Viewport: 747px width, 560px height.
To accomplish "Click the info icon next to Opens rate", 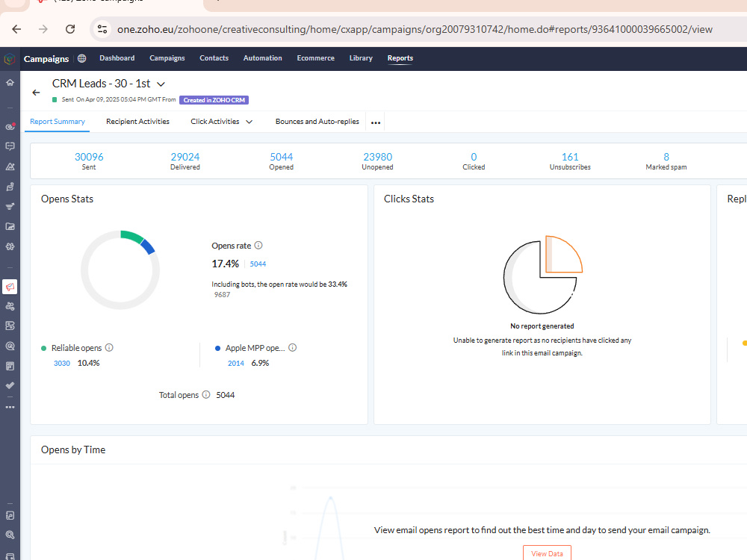I will click(x=258, y=245).
